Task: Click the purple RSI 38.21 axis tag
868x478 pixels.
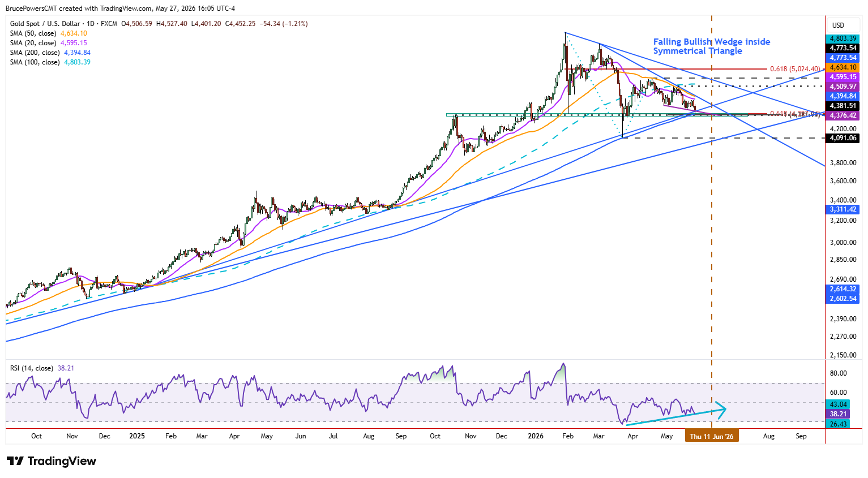Action: click(x=838, y=414)
